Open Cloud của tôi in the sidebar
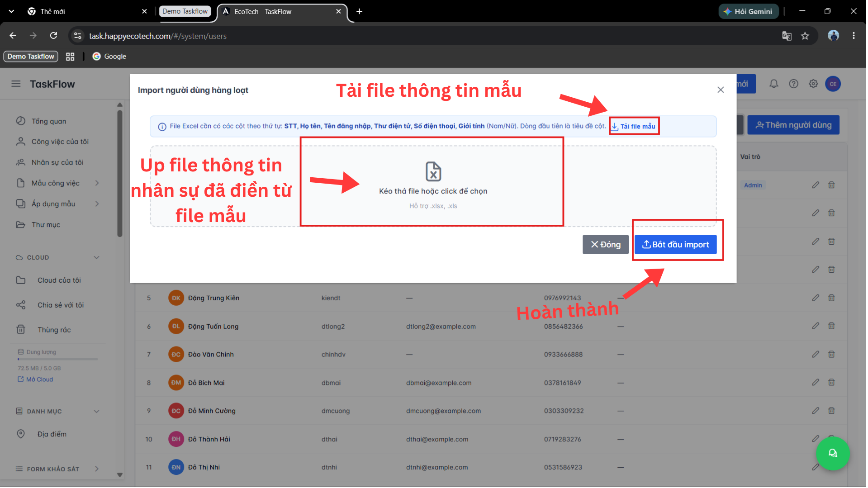 click(x=59, y=281)
